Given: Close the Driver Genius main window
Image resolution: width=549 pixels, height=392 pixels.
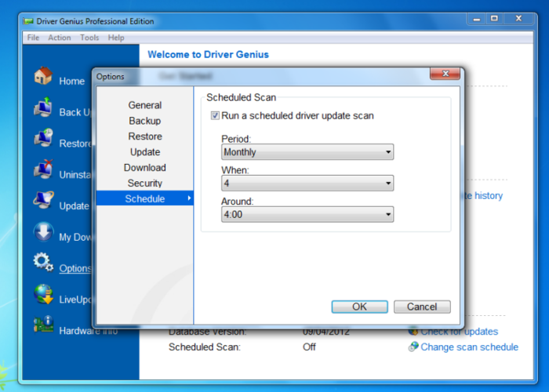Looking at the screenshot, I should [518, 19].
